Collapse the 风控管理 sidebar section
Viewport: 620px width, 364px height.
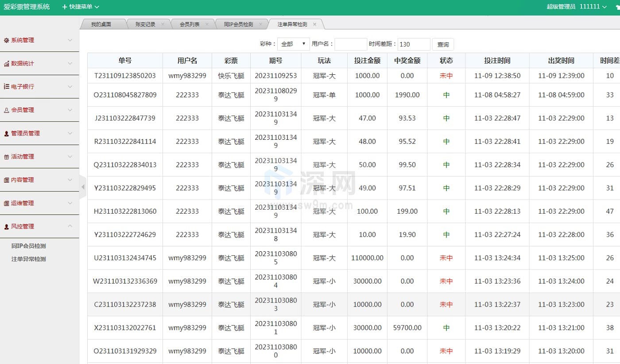click(70, 226)
